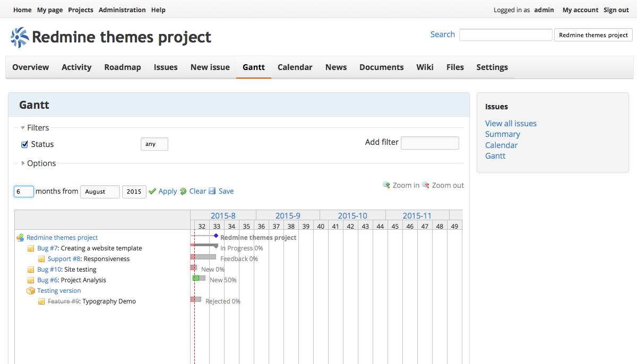This screenshot has width=637, height=364.
Task: Click the Bug #6 progress bar at 50%
Action: click(x=199, y=278)
